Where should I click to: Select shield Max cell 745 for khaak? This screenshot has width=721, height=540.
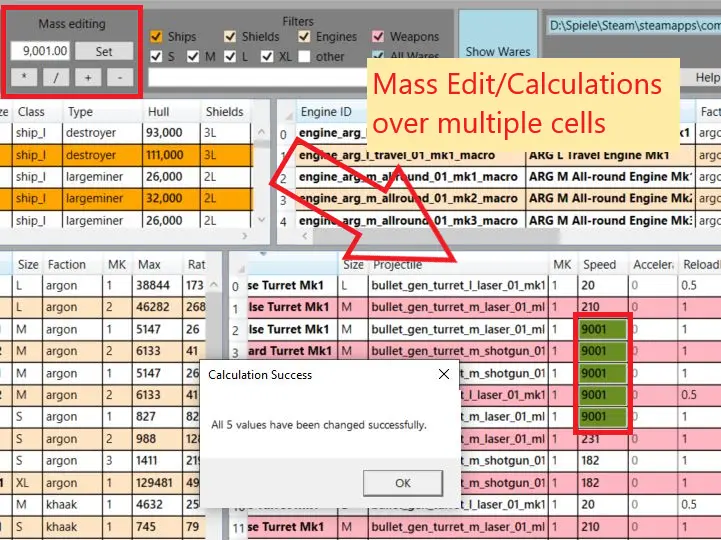[x=157, y=527]
